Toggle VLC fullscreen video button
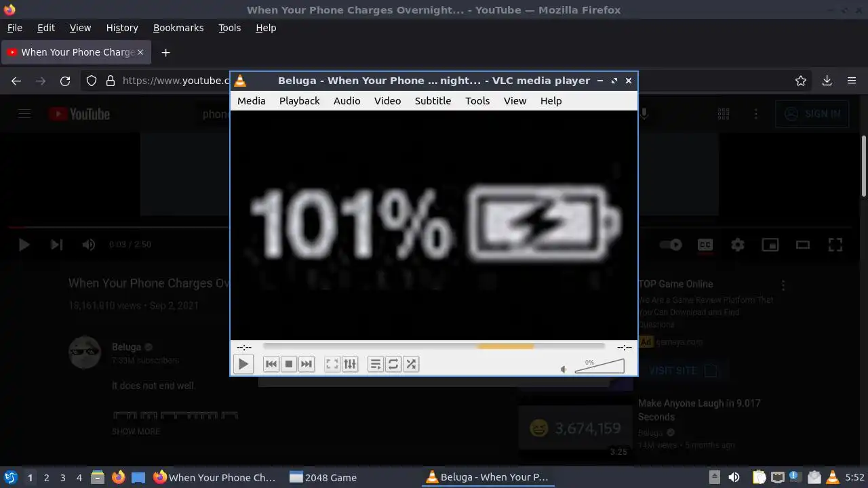Screen dimensions: 868x488 click(x=332, y=364)
